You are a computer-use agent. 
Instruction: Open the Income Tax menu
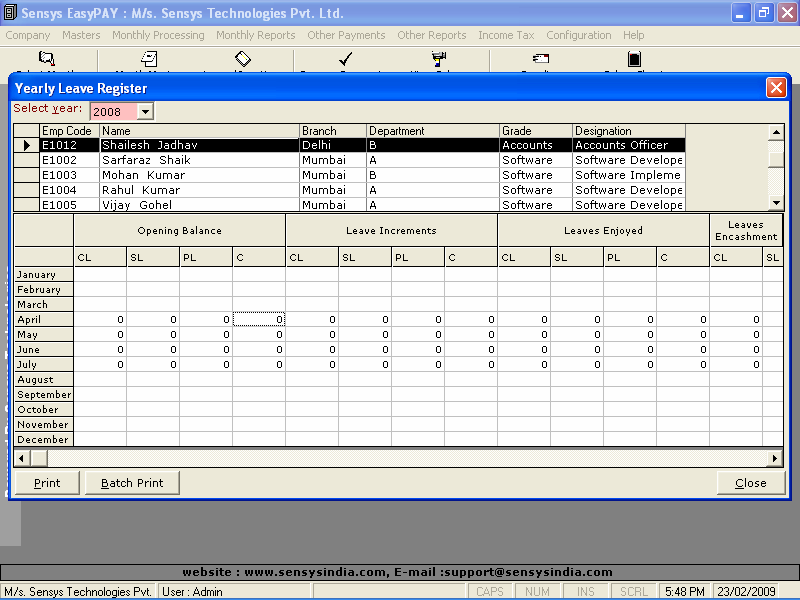click(506, 35)
